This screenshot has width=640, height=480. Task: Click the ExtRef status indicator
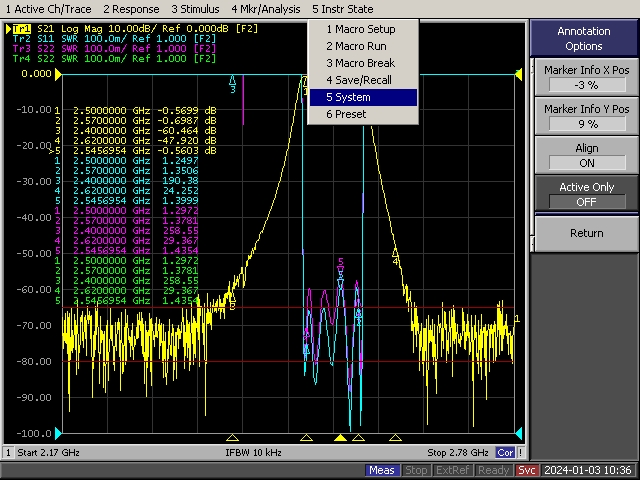click(453, 470)
